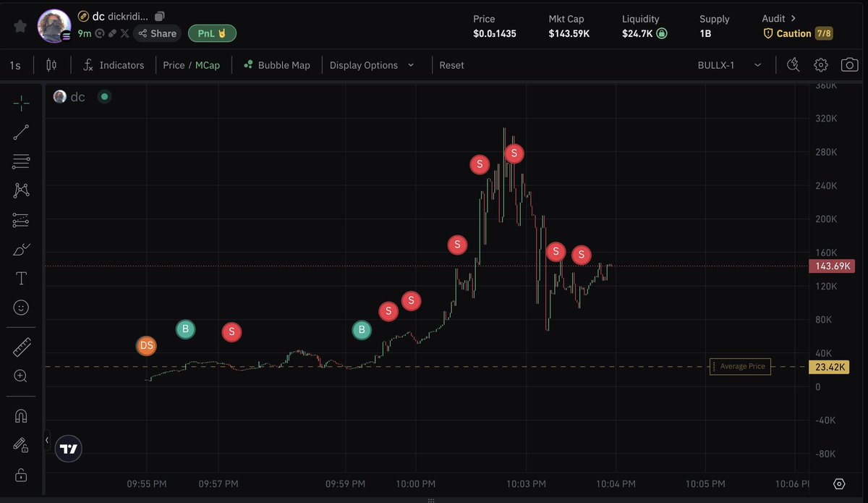This screenshot has height=503, width=868.
Task: Click the 23.42K average price tag
Action: tap(830, 368)
